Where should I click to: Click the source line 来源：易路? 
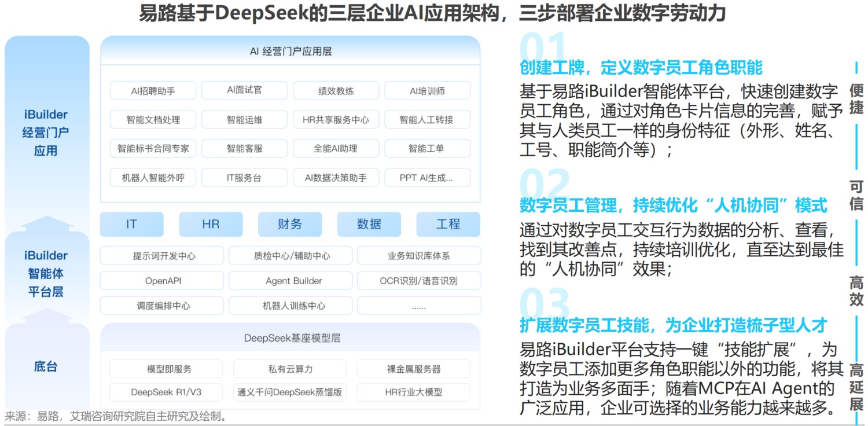(116, 416)
